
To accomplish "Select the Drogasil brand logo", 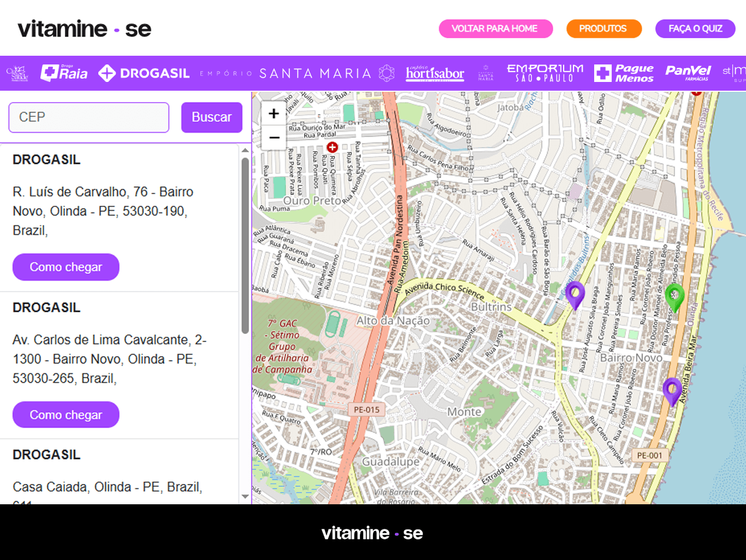I will (144, 73).
